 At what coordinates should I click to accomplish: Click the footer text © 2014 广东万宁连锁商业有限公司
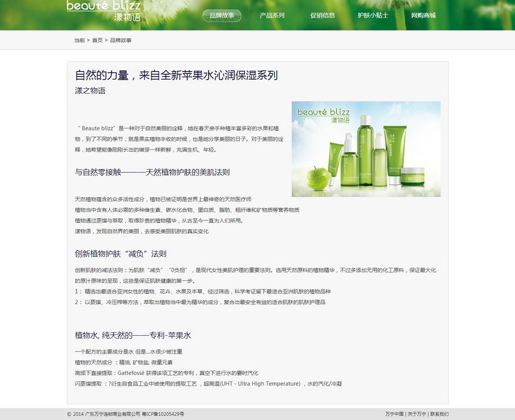pos(104,414)
